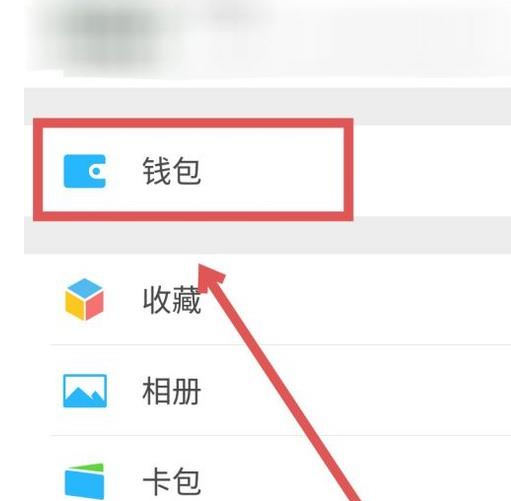Image resolution: width=511 pixels, height=501 pixels.
Task: Tap the blue wallet icon
Action: (85, 171)
